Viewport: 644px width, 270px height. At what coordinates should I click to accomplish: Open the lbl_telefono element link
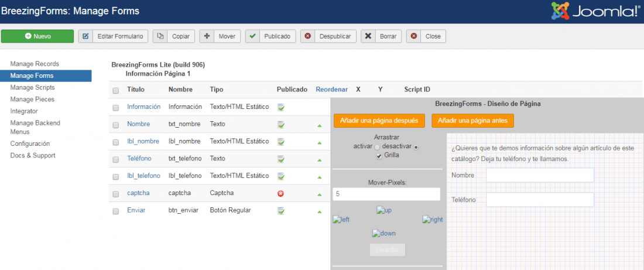(x=144, y=176)
